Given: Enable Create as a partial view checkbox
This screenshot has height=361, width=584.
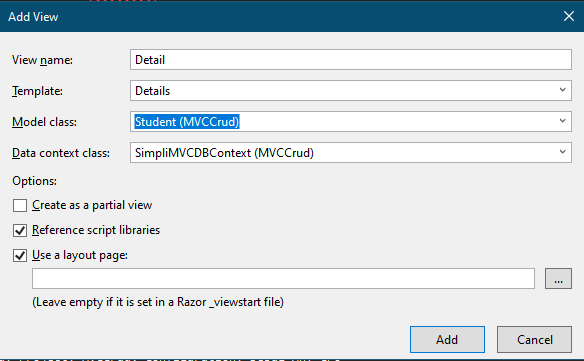Looking at the screenshot, I should coord(20,205).
